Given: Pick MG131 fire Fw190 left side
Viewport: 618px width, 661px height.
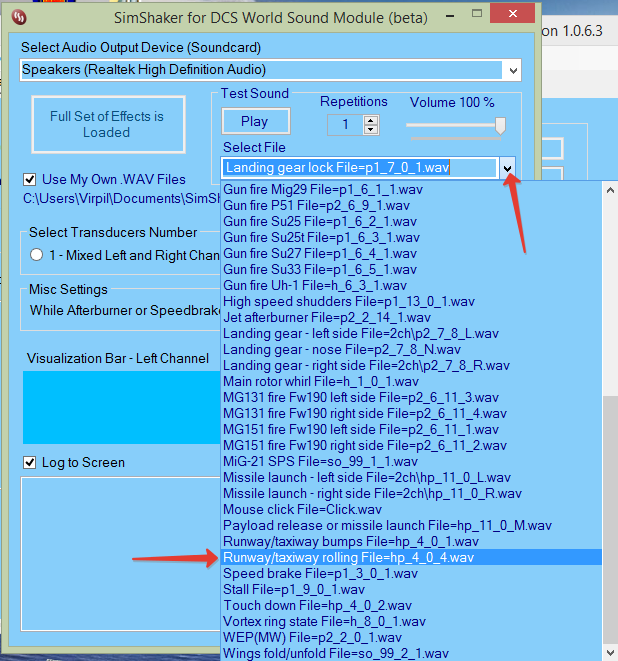Looking at the screenshot, I should pos(411,398).
